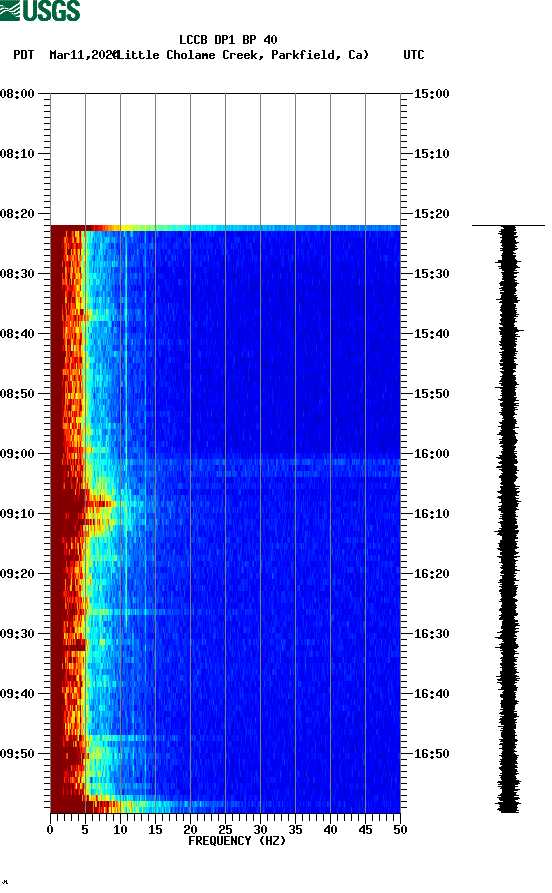Screen dimensions: 552x893
Task: Click the 15:00 UTC time label
Action: [x=431, y=93]
